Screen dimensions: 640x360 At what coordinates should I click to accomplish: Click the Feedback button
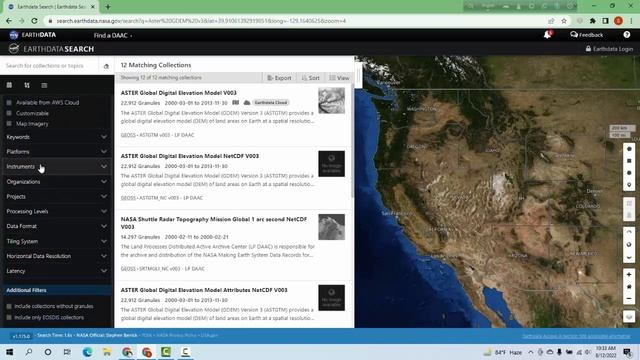[x=587, y=35]
